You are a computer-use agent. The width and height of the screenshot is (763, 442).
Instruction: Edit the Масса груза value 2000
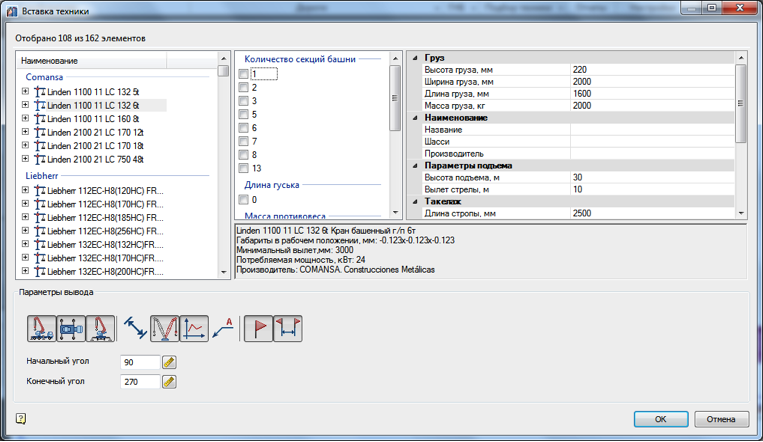coord(652,106)
